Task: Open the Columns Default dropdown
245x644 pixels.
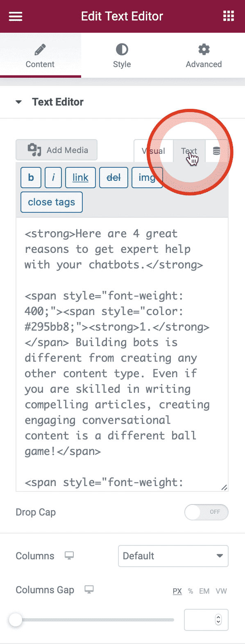Action: (173, 556)
